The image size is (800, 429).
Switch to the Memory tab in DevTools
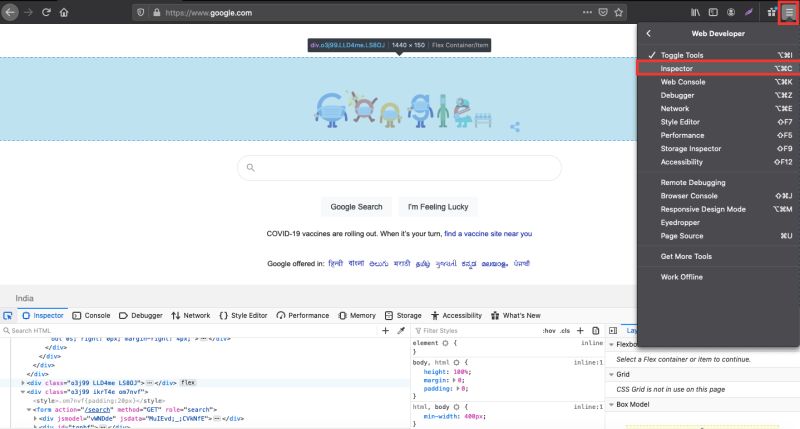357,316
